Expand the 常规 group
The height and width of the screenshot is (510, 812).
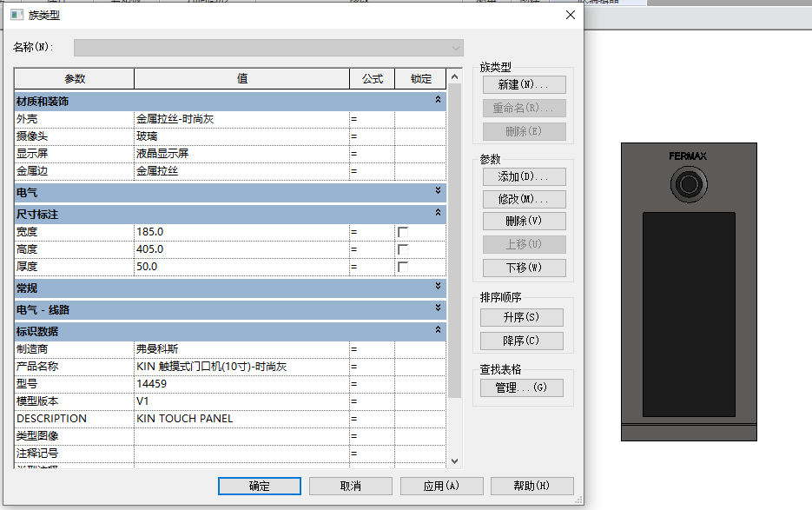pos(438,286)
